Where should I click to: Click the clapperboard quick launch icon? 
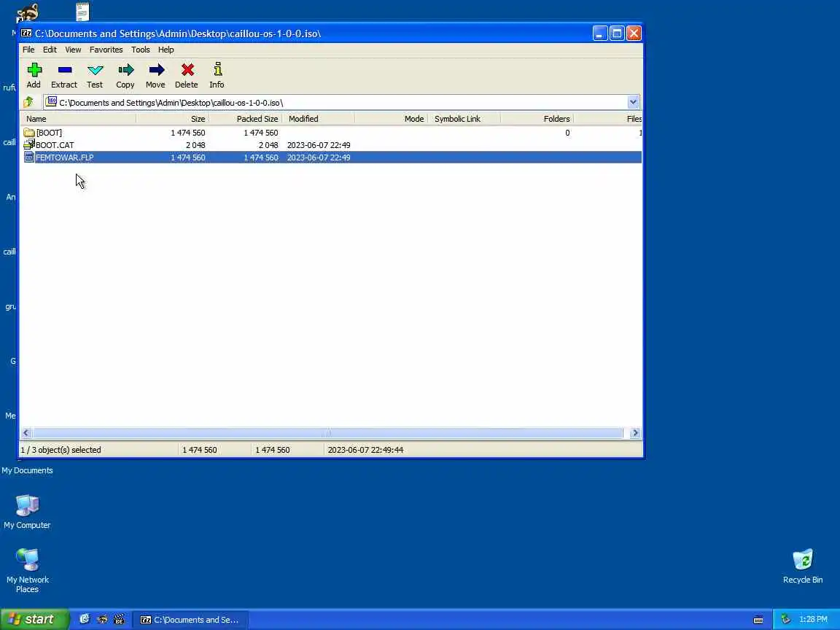click(x=119, y=619)
